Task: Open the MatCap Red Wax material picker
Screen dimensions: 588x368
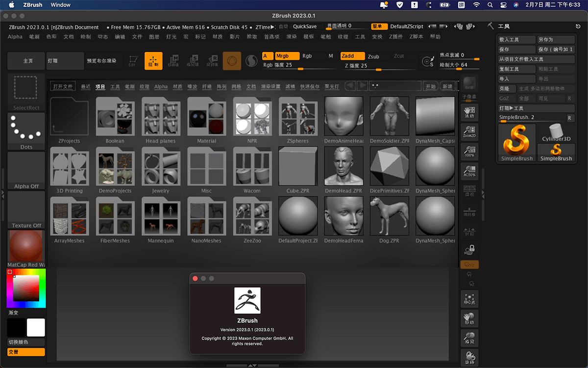Action: point(26,249)
